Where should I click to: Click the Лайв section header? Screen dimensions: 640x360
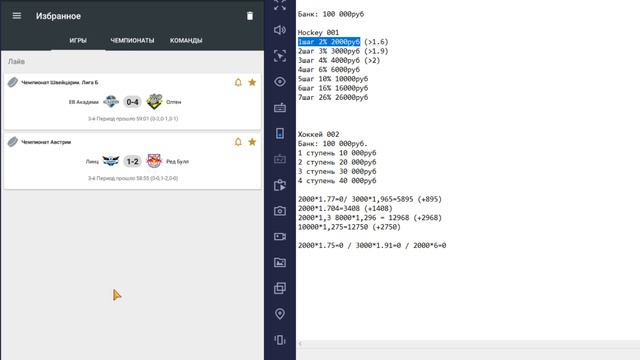click(16, 62)
